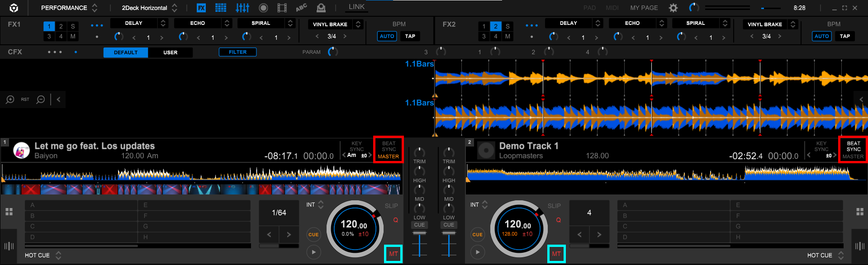Open the video panel filmstrip icon
Viewport: 868px width, 265px height.
(282, 8)
